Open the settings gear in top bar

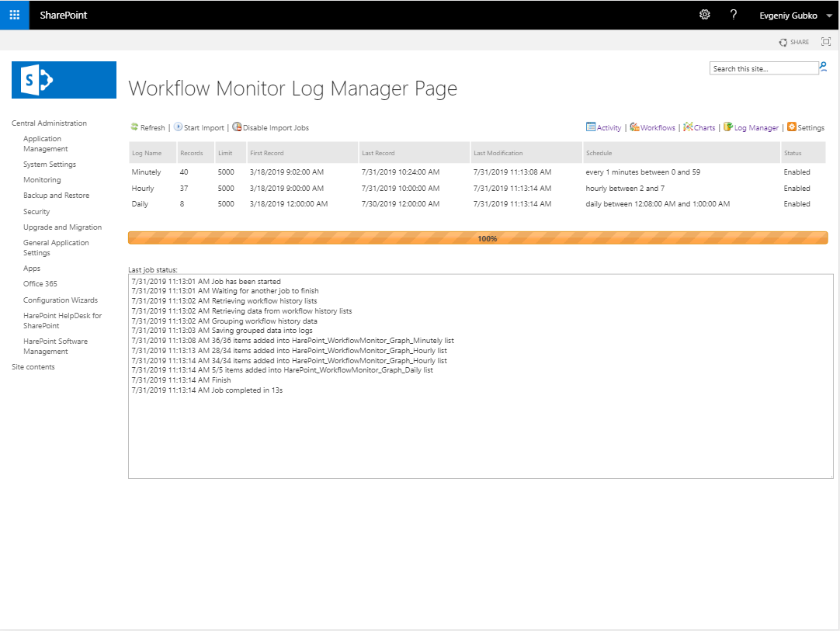[705, 15]
